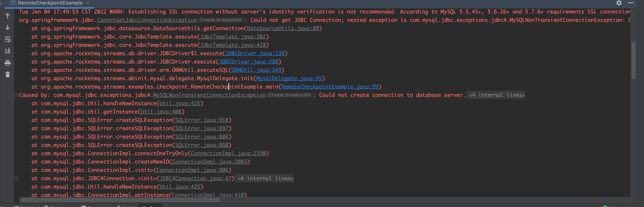Expand the folded lines at the Caused by row
Image resolution: width=644 pixels, height=207 pixels.
pos(16,95)
